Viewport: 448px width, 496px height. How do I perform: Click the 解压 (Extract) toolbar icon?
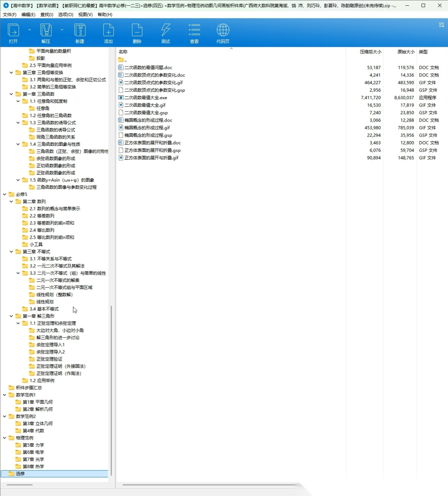pos(46,31)
